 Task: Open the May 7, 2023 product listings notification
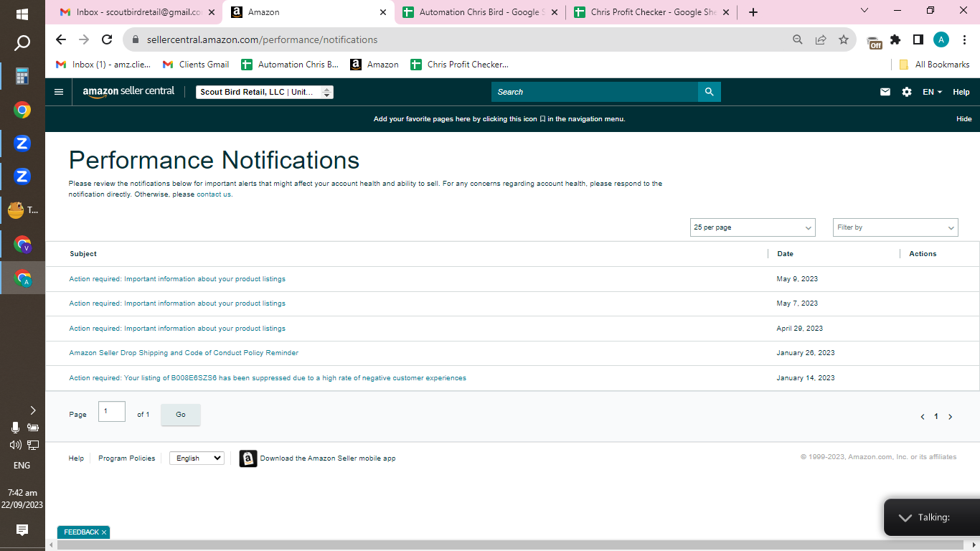[177, 303]
